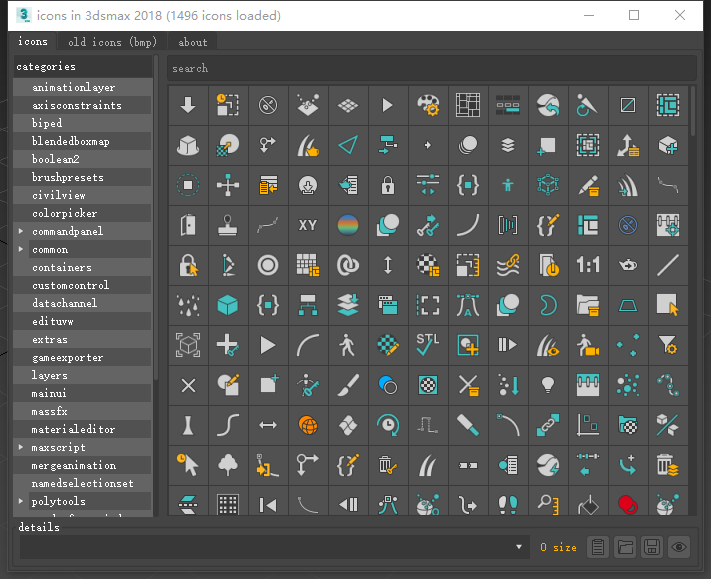Viewport: 711px width, 579px height.
Task: Click the clipboard copy button in details
Action: click(597, 547)
